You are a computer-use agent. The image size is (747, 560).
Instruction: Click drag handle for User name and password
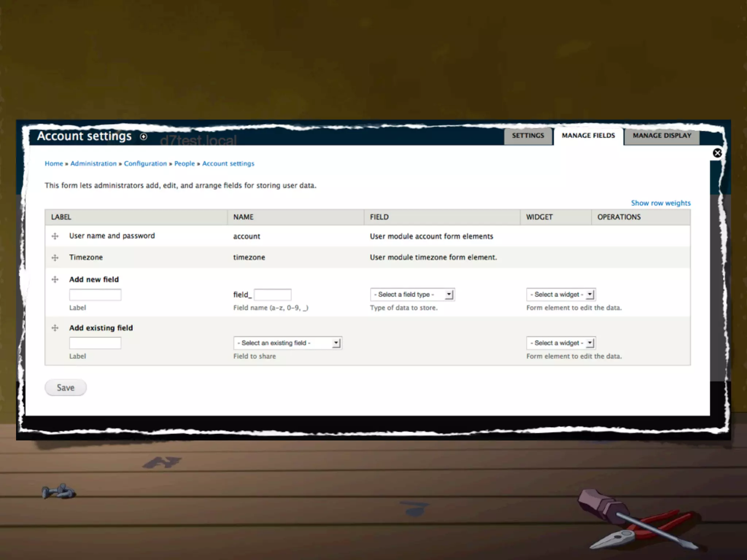tap(55, 236)
